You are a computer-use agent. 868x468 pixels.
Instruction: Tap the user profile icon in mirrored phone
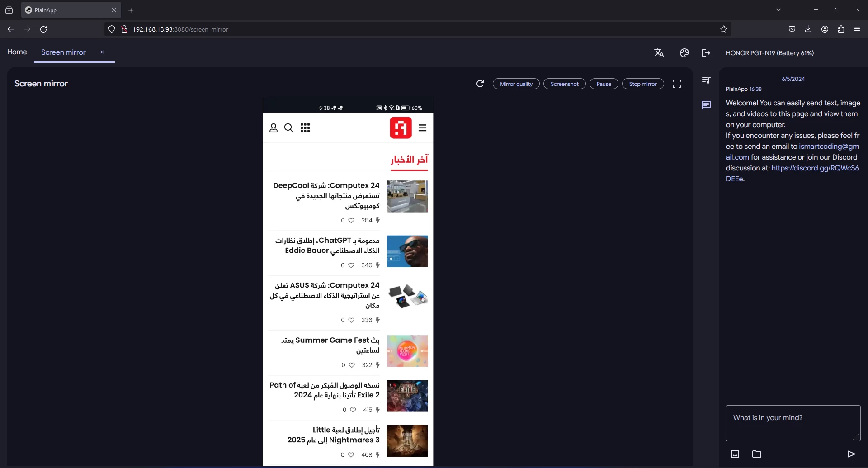(x=274, y=128)
